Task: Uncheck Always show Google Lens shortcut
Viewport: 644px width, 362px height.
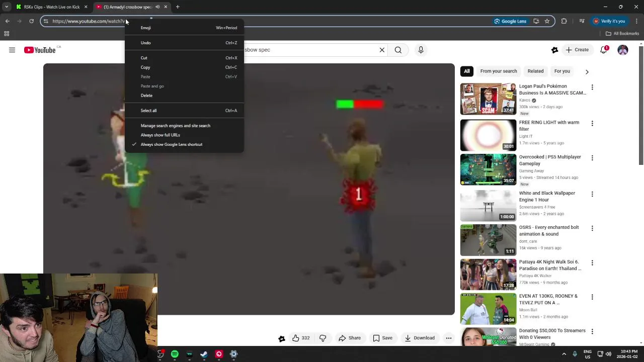Action: 184,144
